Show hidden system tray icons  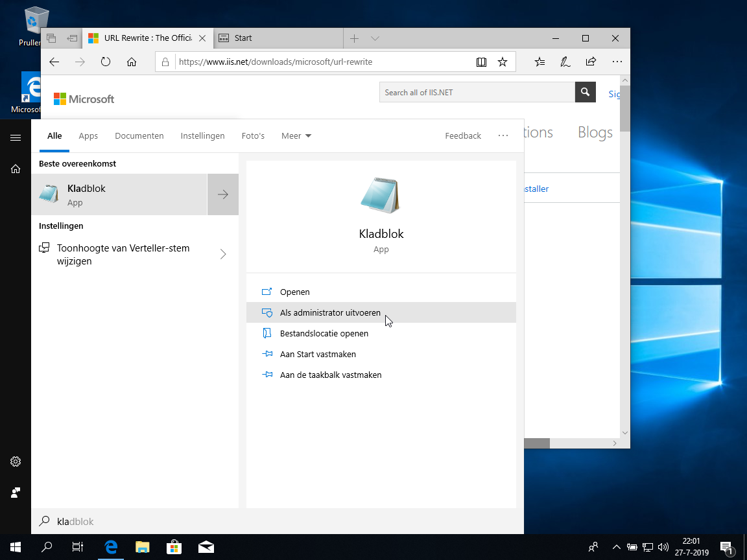[616, 546]
